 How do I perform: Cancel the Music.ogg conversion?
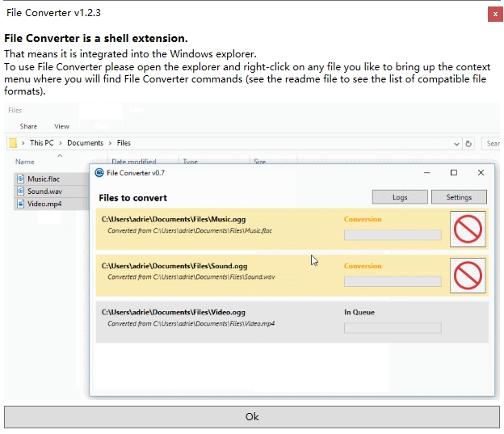click(468, 229)
